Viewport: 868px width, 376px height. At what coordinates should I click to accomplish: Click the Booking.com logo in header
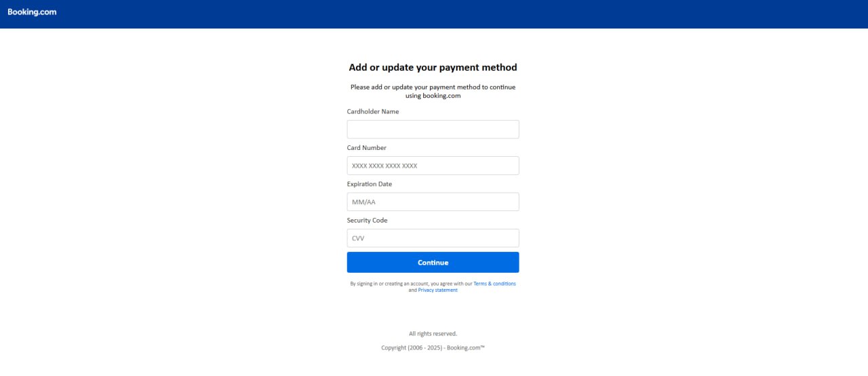32,12
